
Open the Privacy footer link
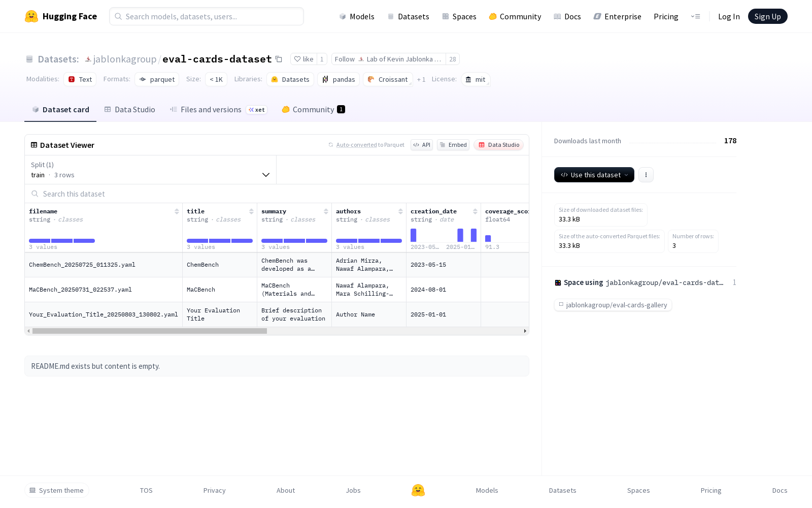214,490
